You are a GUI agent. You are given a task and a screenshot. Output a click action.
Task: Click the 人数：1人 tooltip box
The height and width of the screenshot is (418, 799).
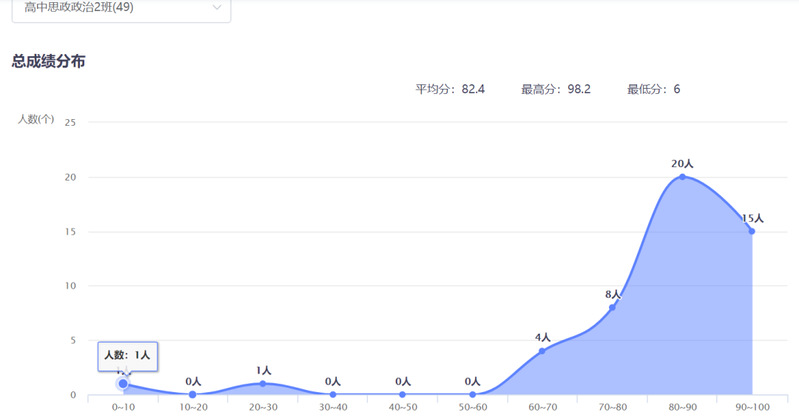click(x=127, y=355)
